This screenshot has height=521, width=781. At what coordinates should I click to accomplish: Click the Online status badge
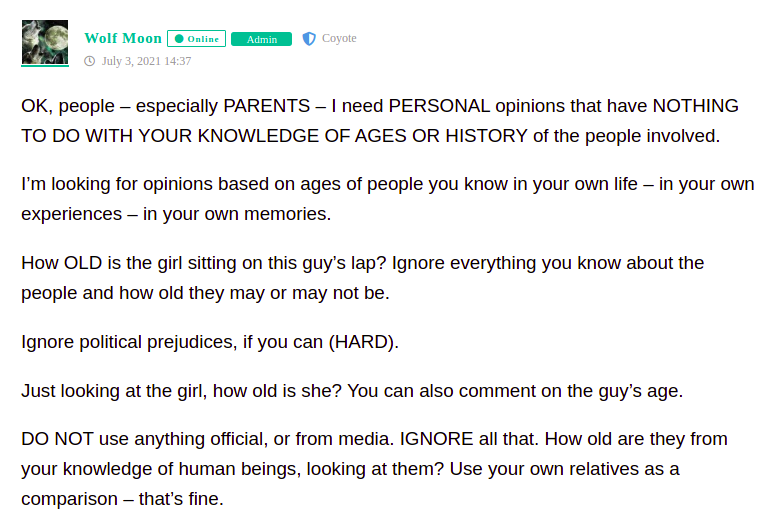(196, 38)
